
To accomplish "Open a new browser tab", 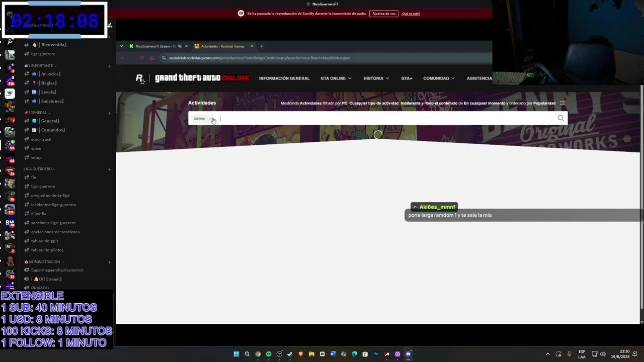I will 262,46.
